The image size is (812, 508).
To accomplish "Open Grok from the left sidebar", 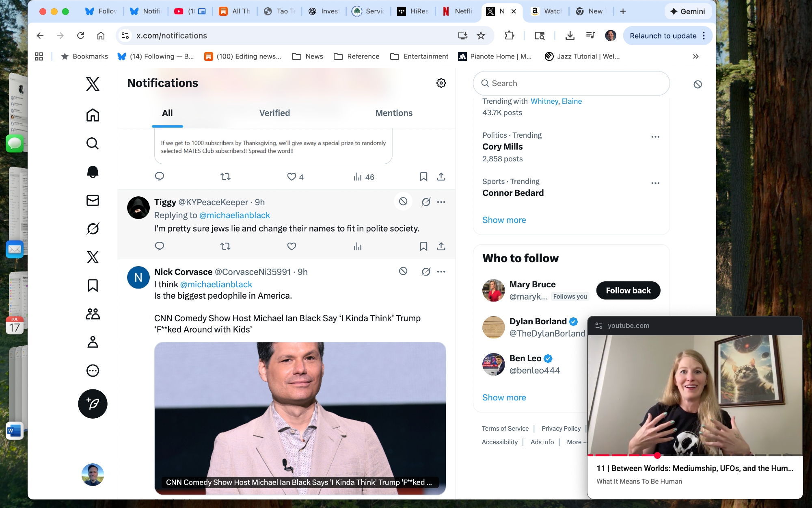I will (x=93, y=229).
